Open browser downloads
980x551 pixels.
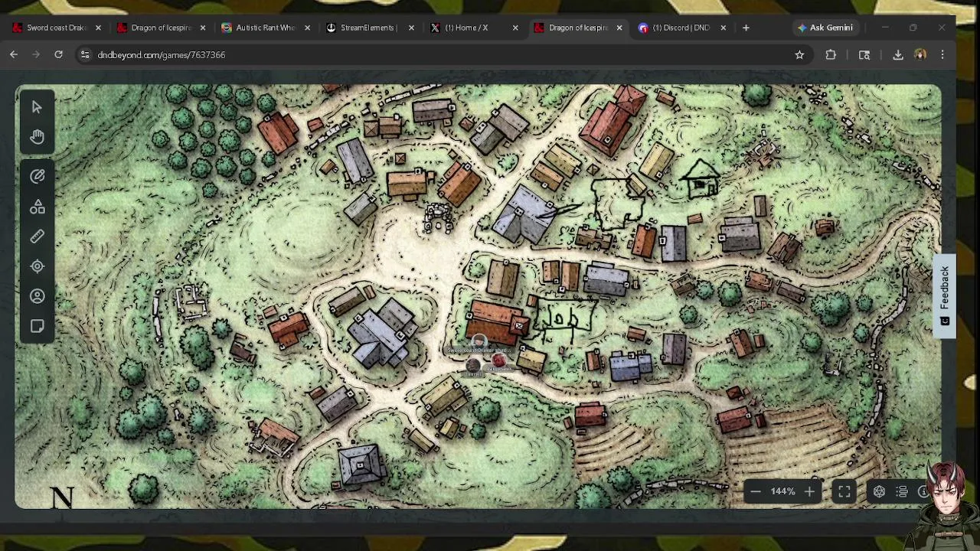(898, 54)
